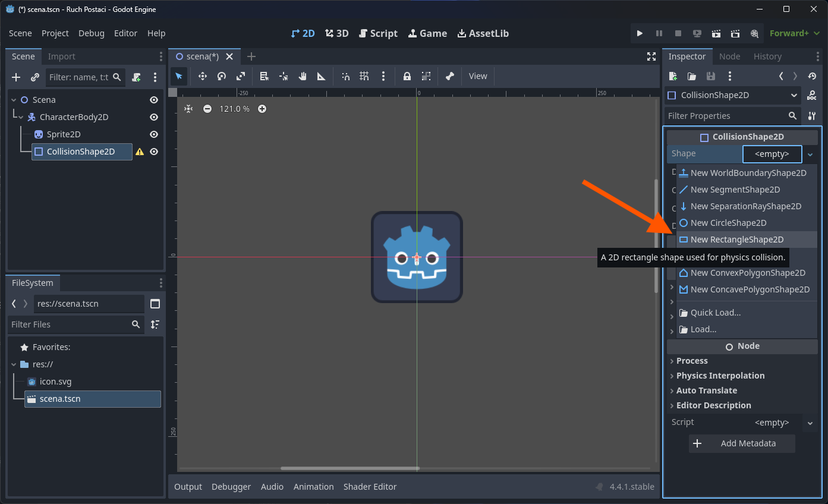828x504 pixels.
Task: Hide the CharacterBody2D node
Action: [x=154, y=117]
